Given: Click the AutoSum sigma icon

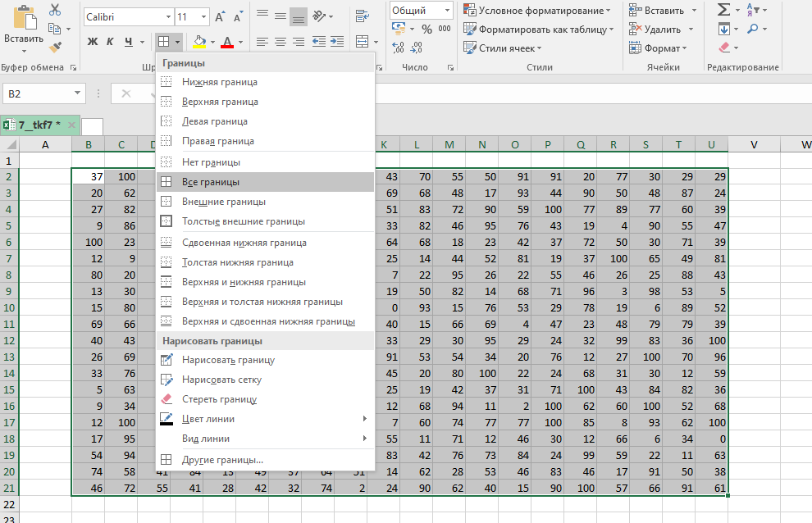Looking at the screenshot, I should pyautogui.click(x=723, y=10).
